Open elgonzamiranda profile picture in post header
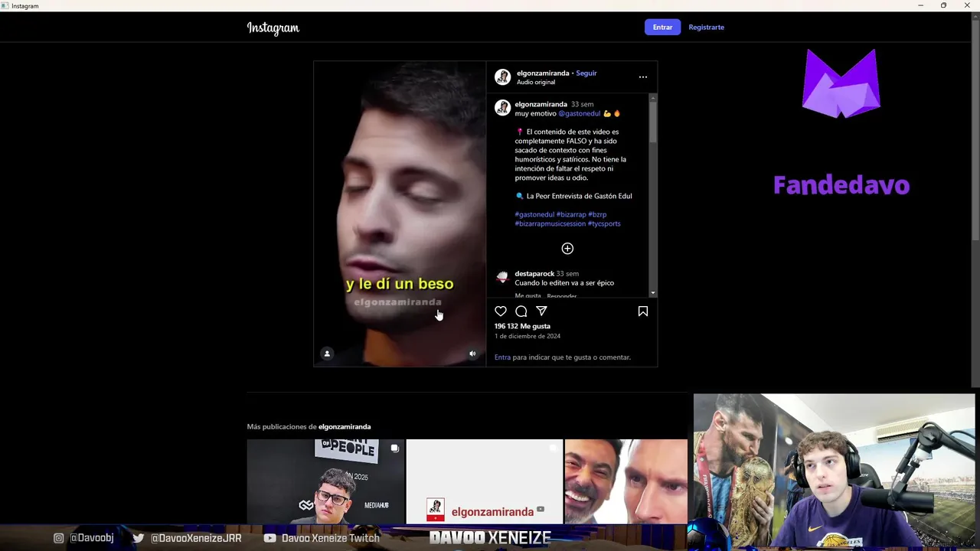Viewport: 980px width, 551px height. (x=502, y=77)
